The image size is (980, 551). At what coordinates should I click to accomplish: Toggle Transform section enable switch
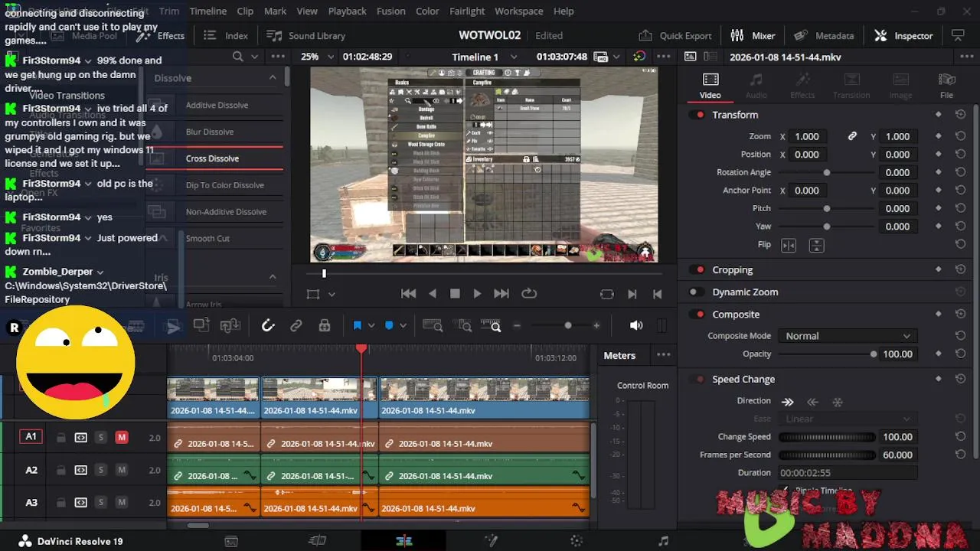tap(697, 115)
